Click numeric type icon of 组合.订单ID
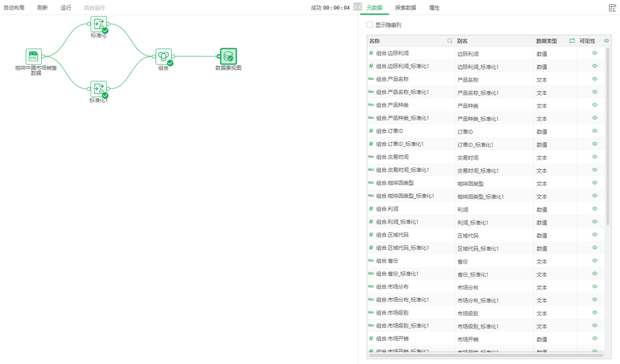Viewport: 620px width, 364px height. (371, 131)
